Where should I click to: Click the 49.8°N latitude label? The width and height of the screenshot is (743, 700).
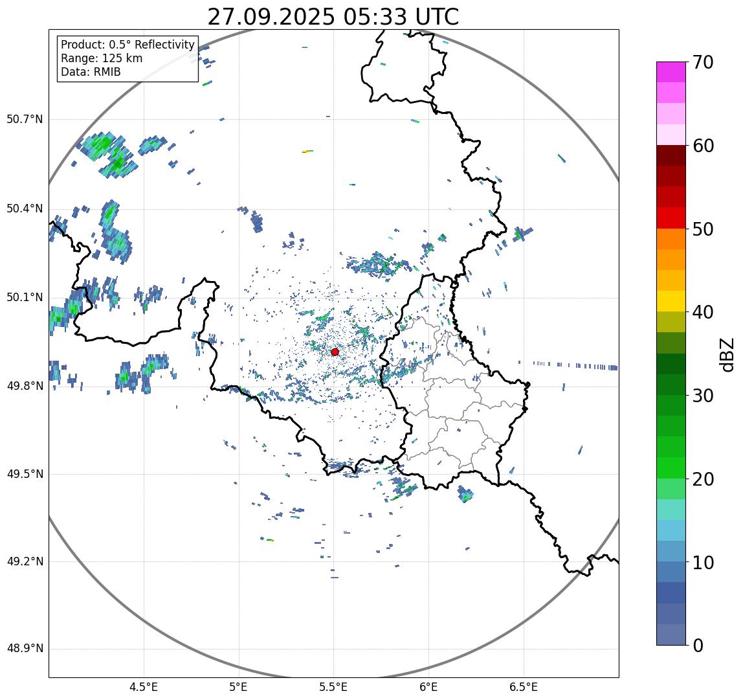click(x=25, y=386)
